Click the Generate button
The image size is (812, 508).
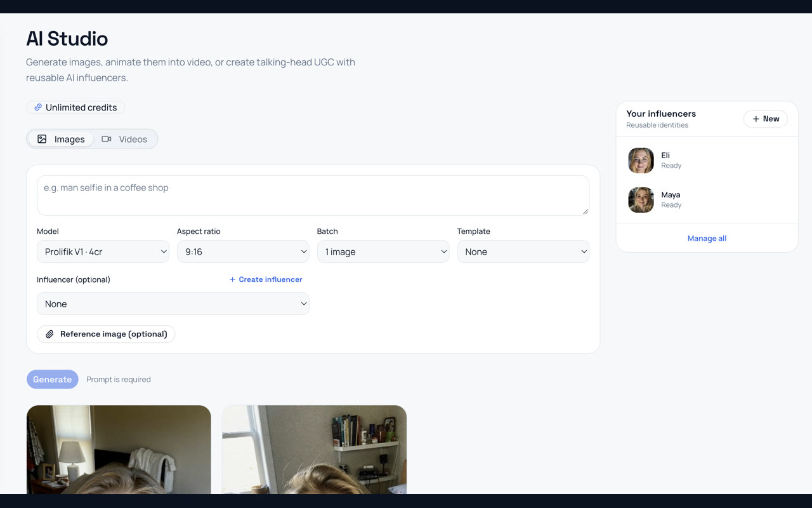coord(52,379)
